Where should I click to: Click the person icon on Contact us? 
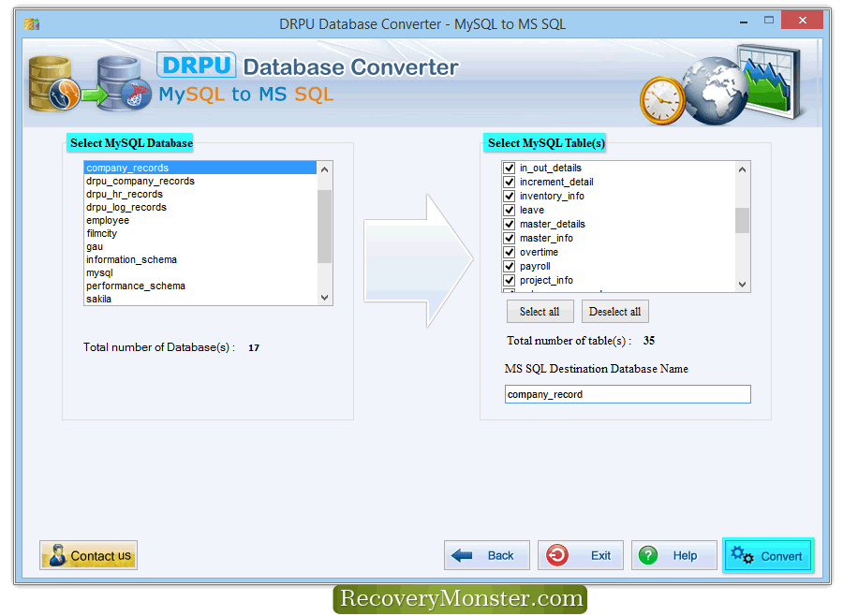pyautogui.click(x=57, y=555)
